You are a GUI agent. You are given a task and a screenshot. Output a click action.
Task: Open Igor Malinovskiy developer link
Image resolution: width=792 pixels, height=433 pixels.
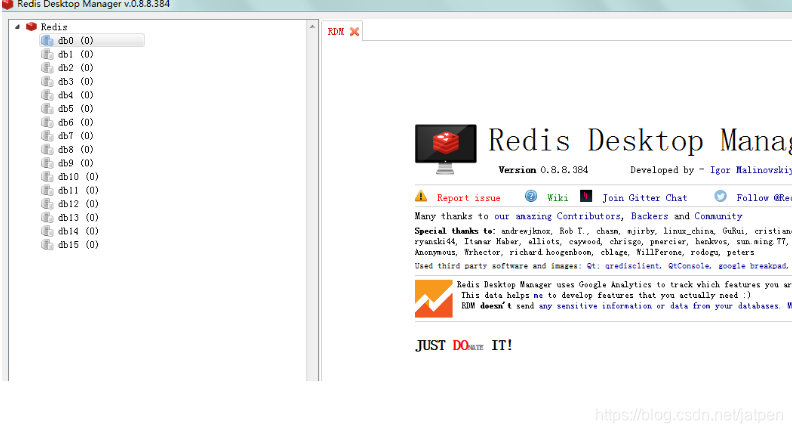pos(751,170)
